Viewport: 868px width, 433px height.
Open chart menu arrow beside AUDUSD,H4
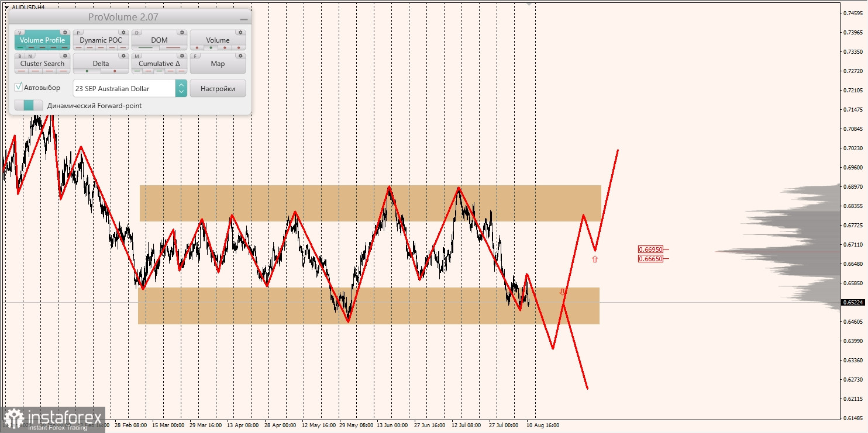[6, 7]
